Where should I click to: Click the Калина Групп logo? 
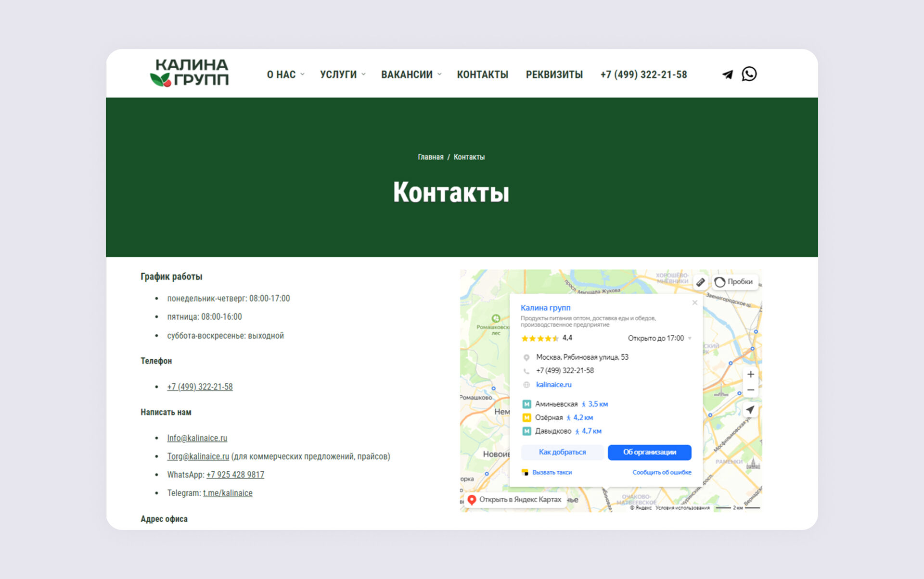190,73
